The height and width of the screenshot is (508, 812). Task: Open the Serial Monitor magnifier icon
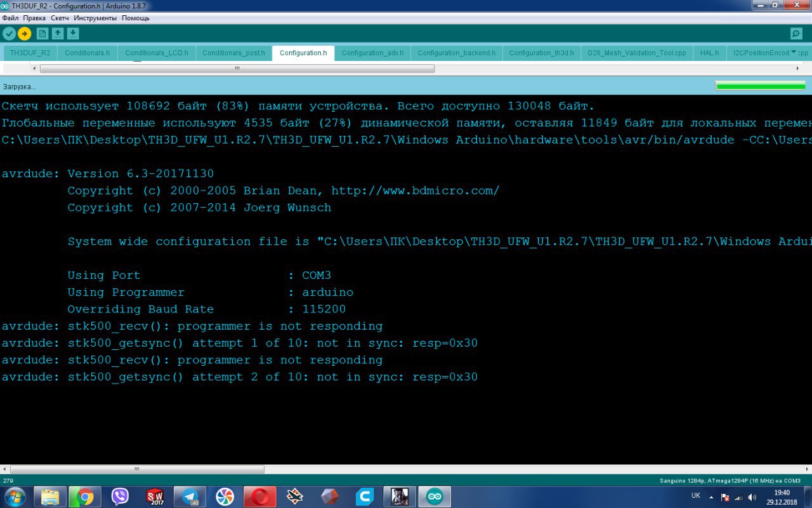point(796,34)
